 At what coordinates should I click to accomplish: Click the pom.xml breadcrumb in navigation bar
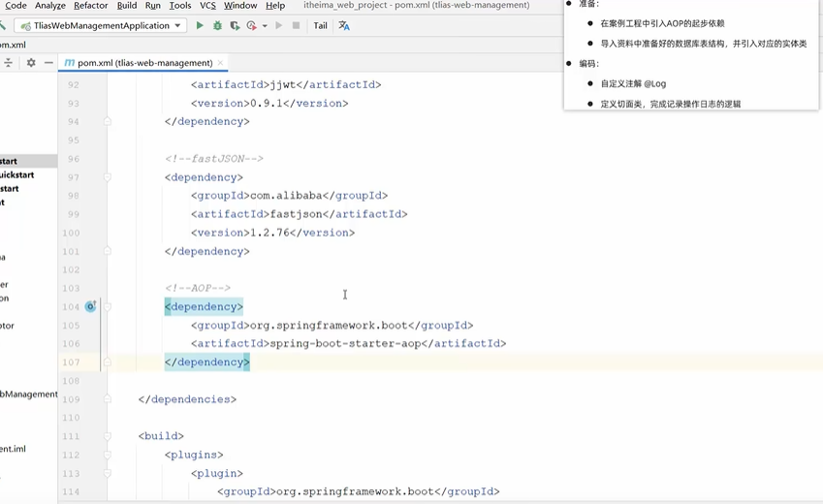coord(13,45)
